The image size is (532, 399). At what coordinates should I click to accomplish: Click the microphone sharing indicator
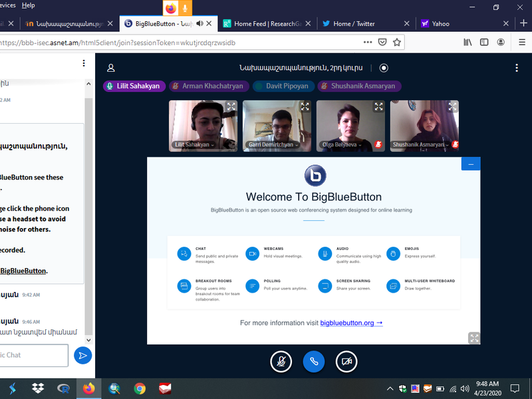[x=185, y=8]
